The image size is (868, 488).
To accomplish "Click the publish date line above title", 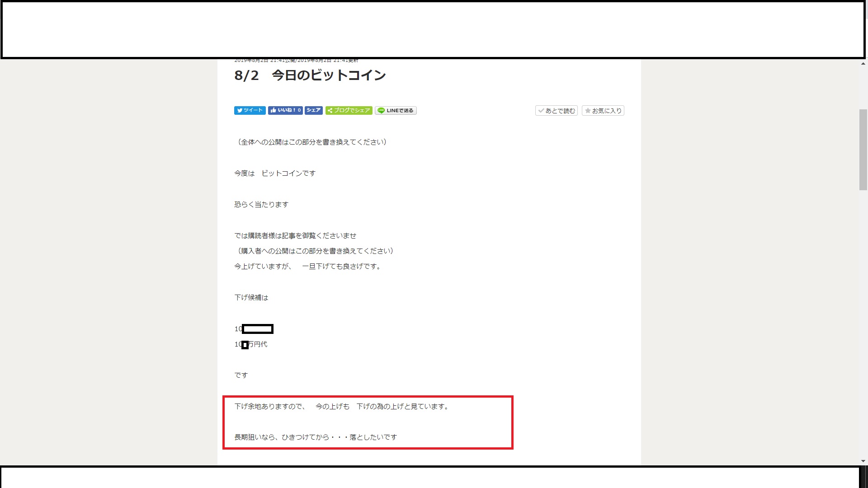I will 296,60.
